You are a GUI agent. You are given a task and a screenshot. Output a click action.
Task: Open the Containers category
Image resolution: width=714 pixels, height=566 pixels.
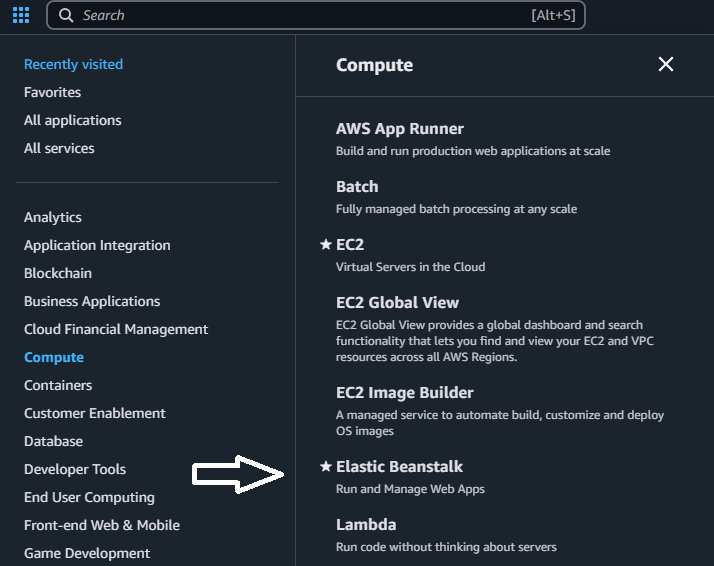[58, 385]
